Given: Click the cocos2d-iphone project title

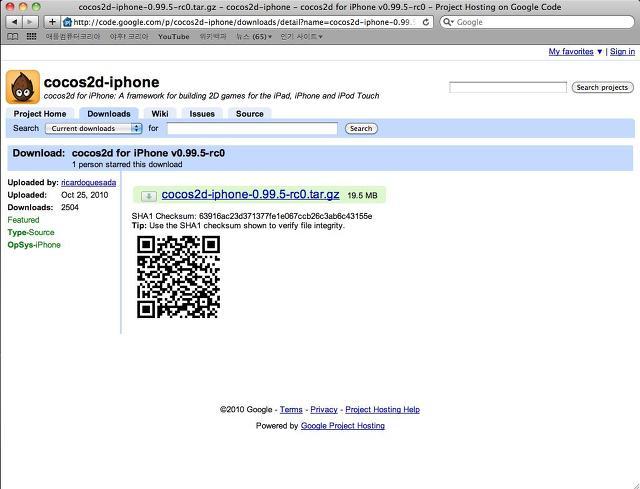Looking at the screenshot, I should (x=102, y=82).
